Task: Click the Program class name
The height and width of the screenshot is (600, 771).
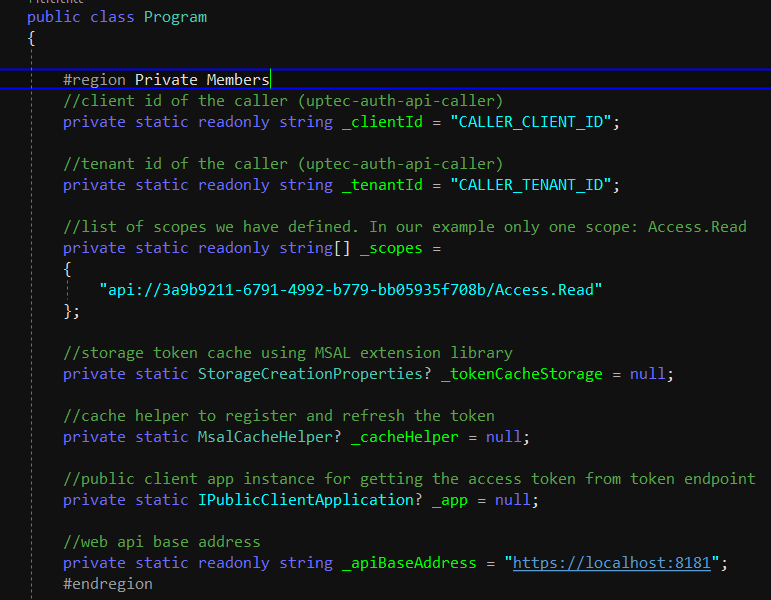Action: (x=176, y=17)
